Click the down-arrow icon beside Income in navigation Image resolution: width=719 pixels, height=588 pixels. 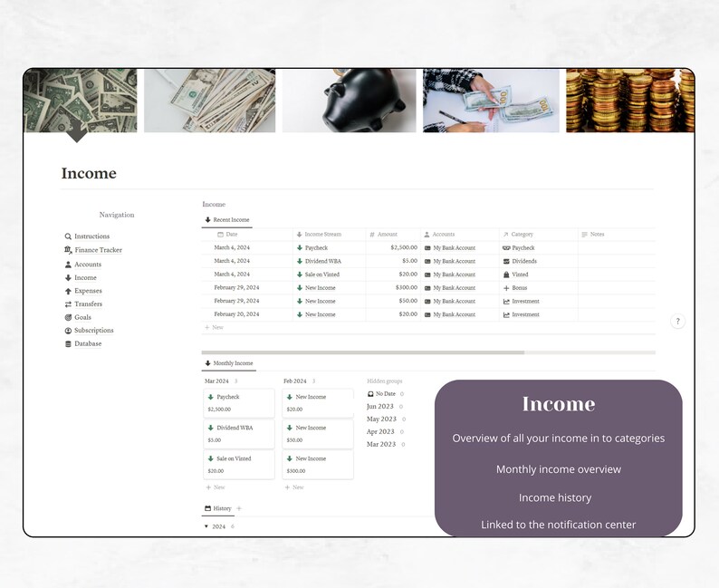[68, 278]
